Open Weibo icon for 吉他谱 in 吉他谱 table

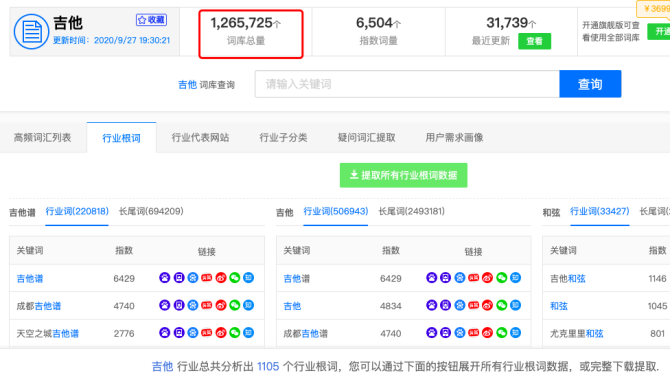point(221,278)
